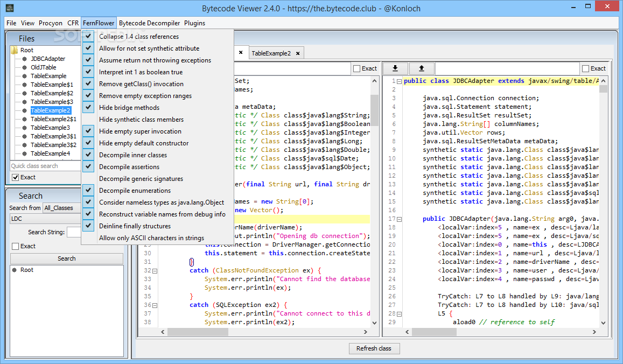623x364 pixels.
Task: Open the Procyon menu
Action: (x=51, y=23)
